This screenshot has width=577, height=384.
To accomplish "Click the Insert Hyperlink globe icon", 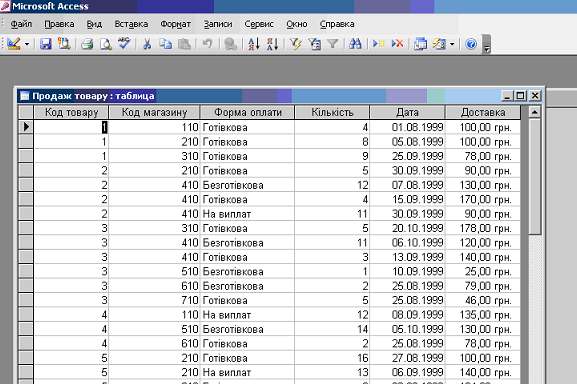I will (x=230, y=44).
